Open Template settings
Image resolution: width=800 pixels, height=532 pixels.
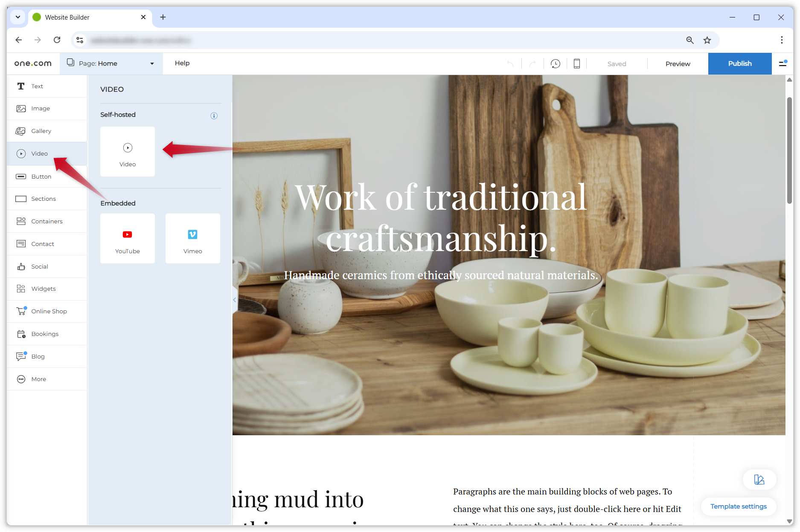738,506
